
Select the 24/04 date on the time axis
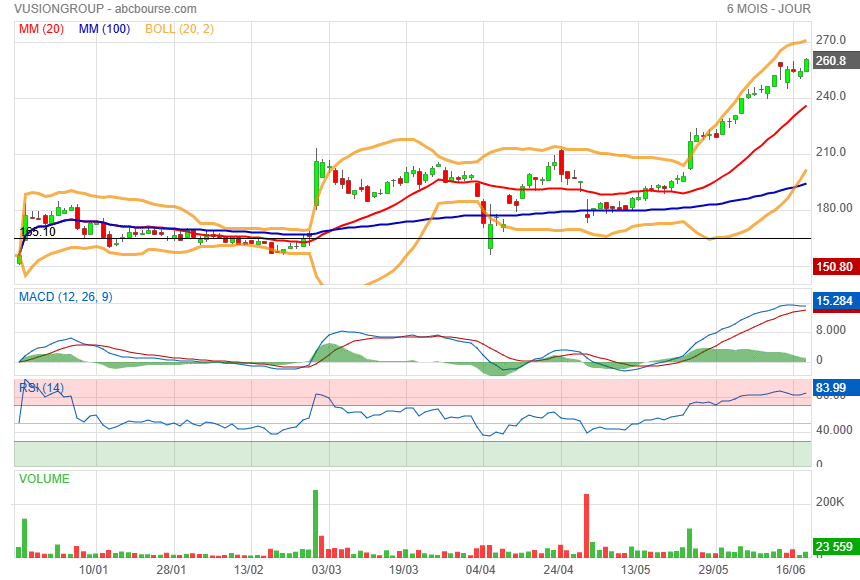(x=558, y=569)
